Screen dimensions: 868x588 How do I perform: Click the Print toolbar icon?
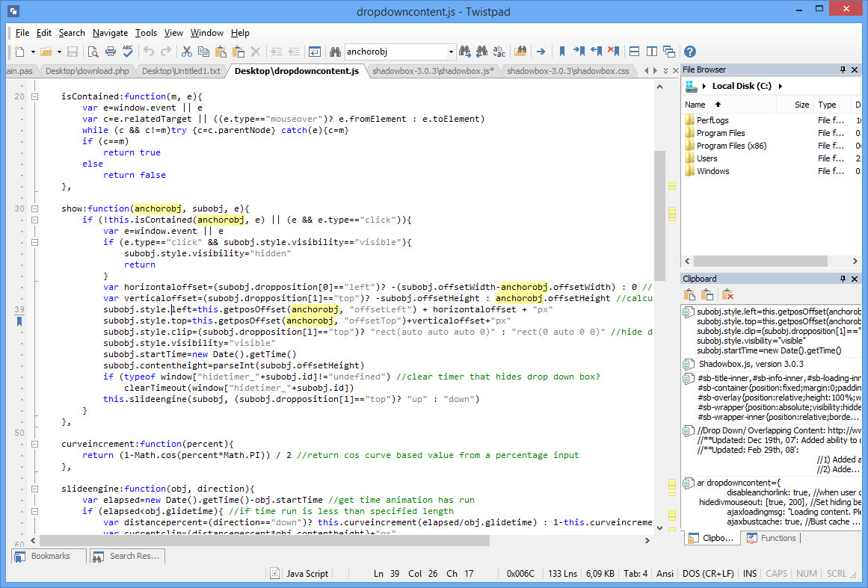[110, 52]
